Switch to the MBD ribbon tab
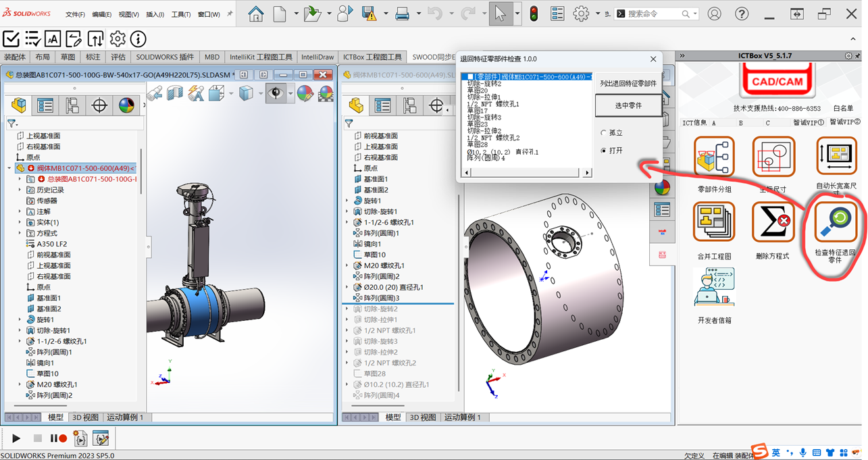Viewport: 868px width, 460px height. [211, 57]
